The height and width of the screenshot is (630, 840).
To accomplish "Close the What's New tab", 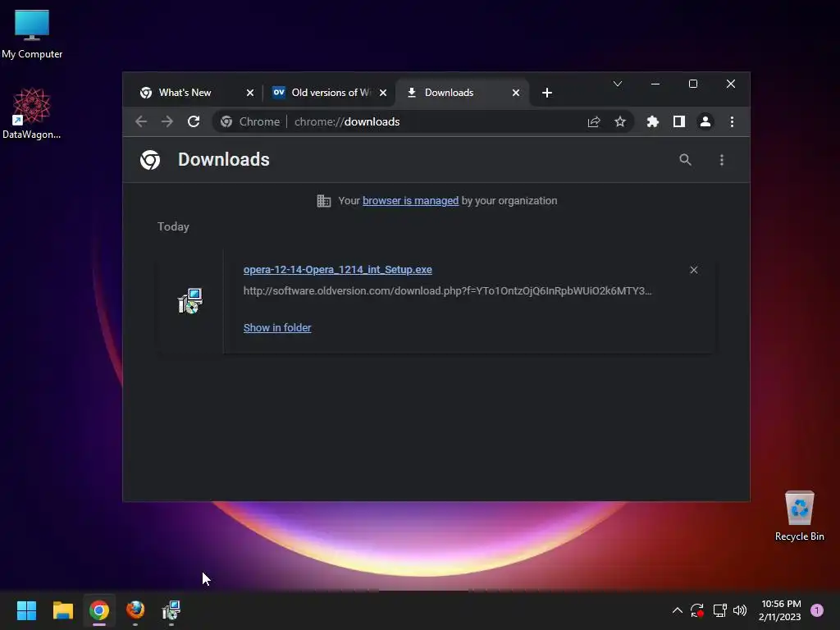I will [249, 93].
